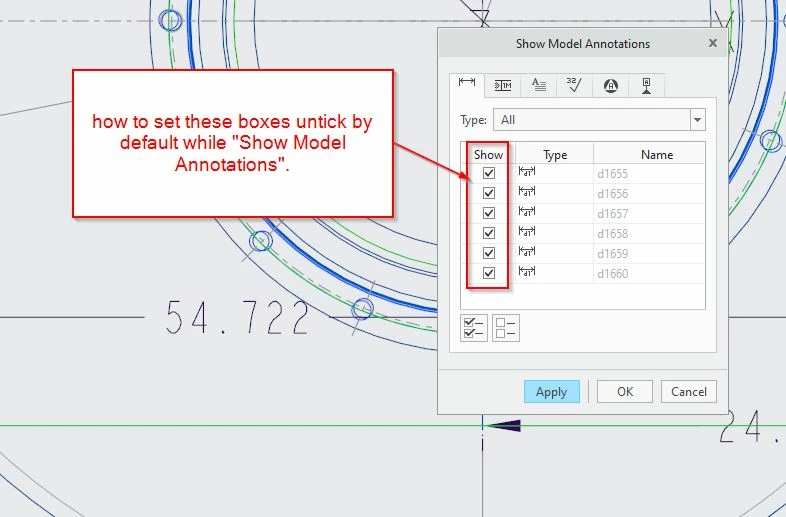The image size is (786, 517).
Task: Untick Show checkbox for d1656
Action: pyautogui.click(x=489, y=193)
